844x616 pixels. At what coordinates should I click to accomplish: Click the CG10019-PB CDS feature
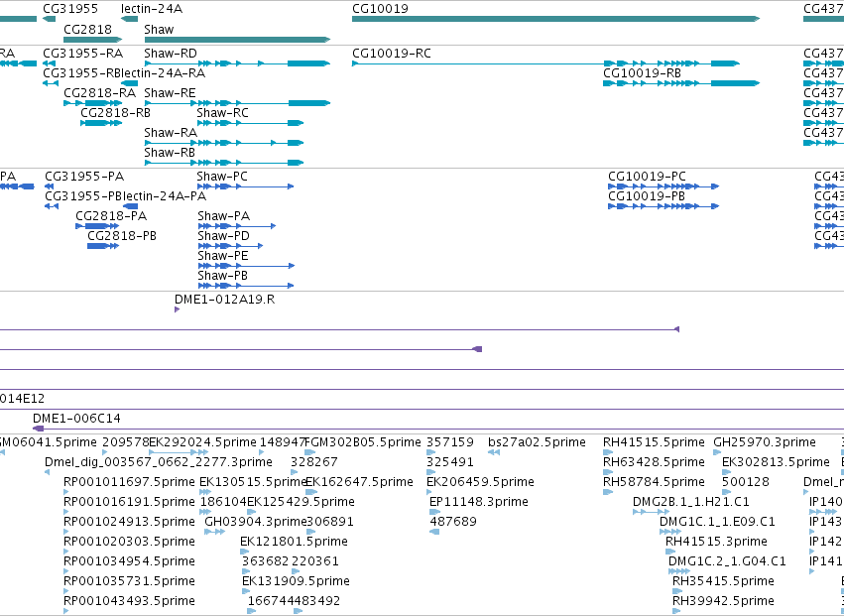663,206
